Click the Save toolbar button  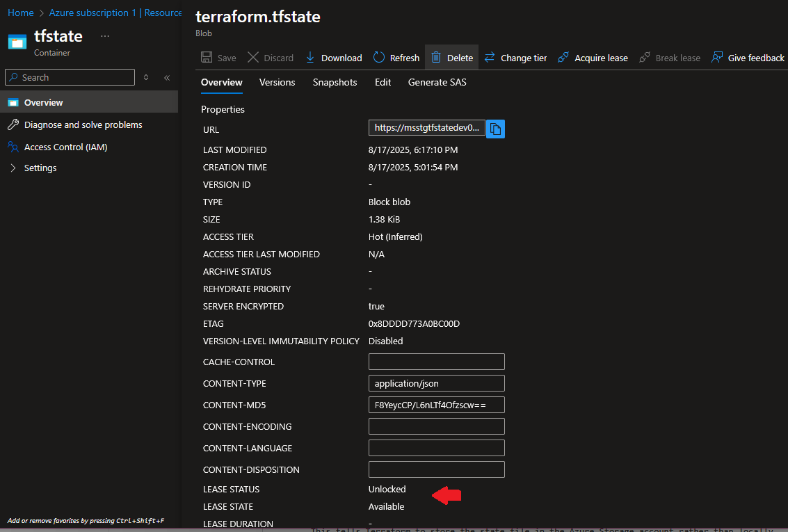coord(218,58)
